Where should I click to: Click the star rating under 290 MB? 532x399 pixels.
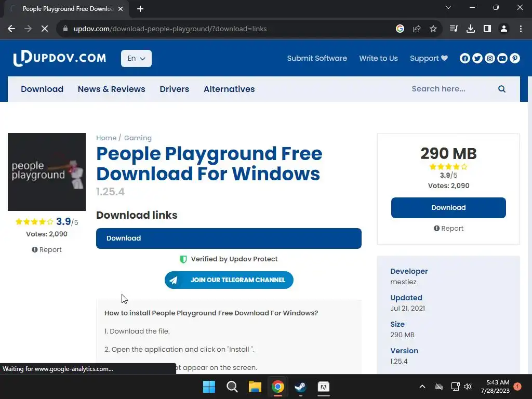coord(448,167)
